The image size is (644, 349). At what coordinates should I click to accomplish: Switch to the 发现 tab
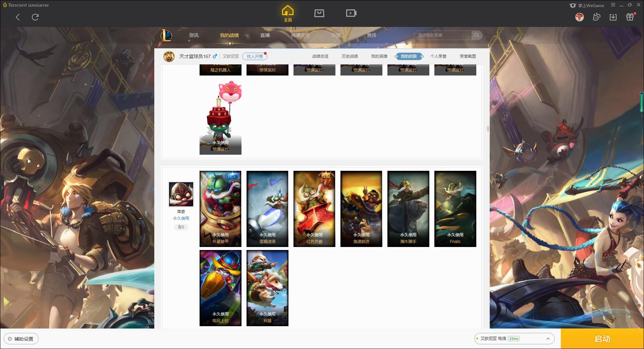pyautogui.click(x=336, y=35)
